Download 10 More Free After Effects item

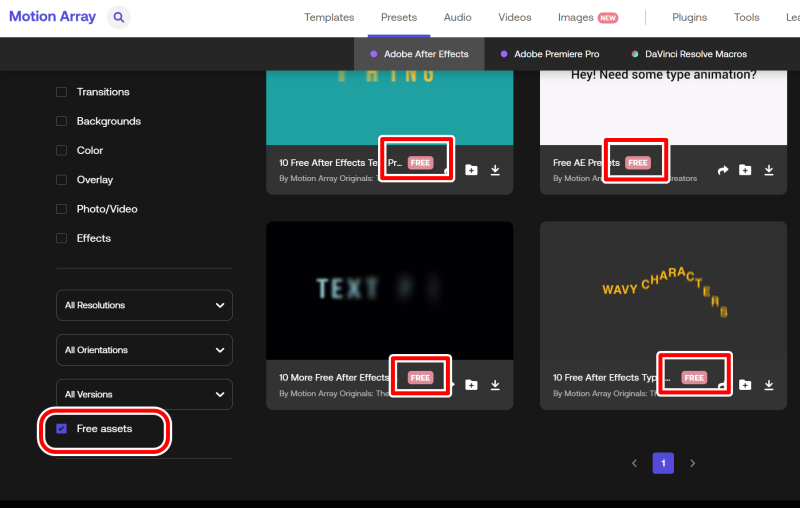click(495, 385)
